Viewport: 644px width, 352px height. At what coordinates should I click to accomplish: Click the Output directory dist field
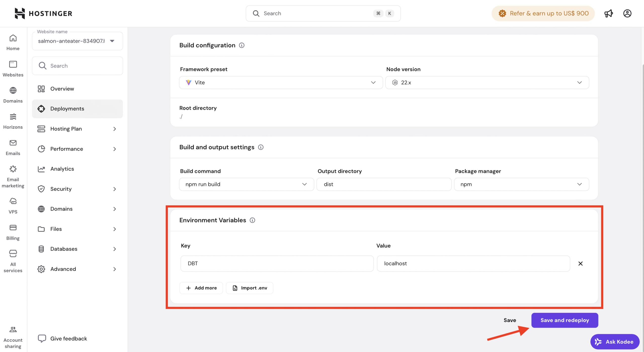click(x=384, y=184)
